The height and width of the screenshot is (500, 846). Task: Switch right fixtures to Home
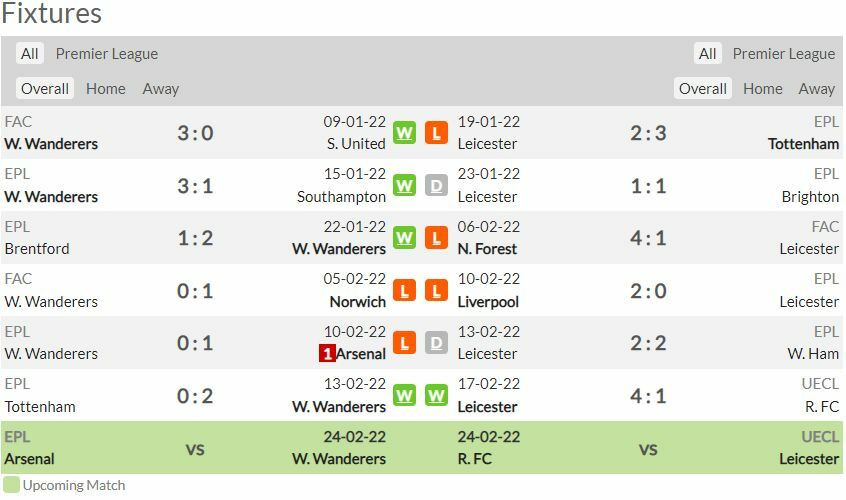[763, 89]
